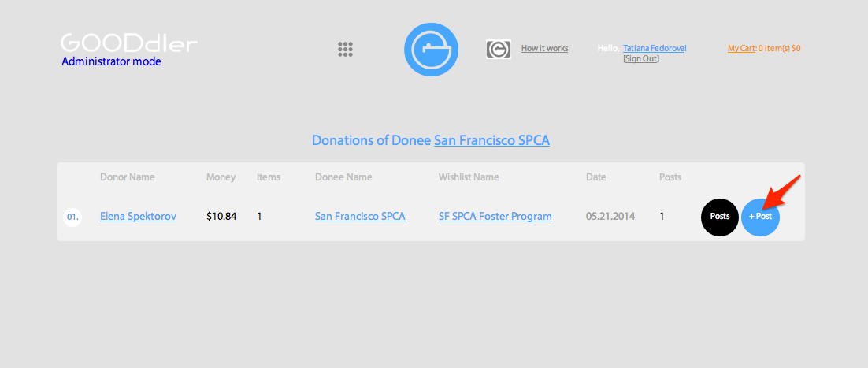Open San Francisco SPCA donee link in row

361,217
